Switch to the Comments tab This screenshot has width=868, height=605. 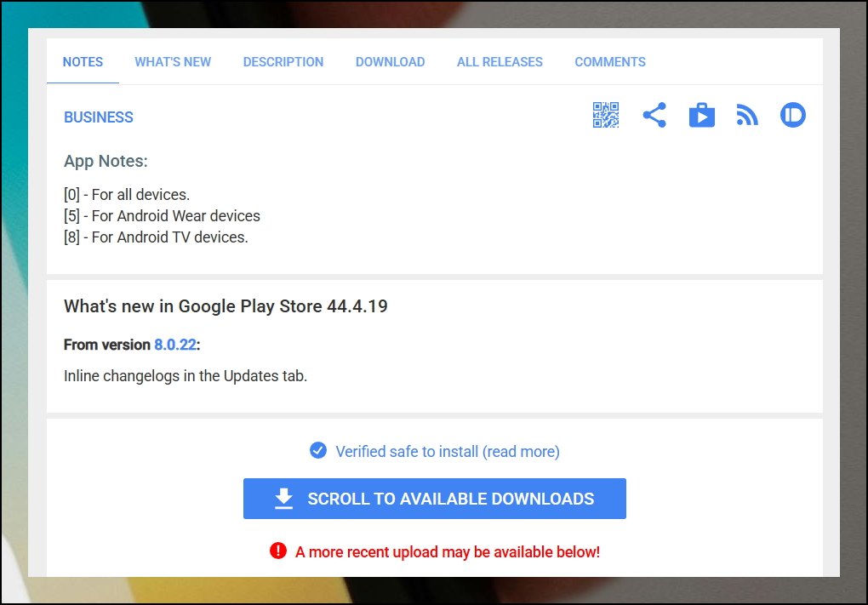pyautogui.click(x=610, y=62)
